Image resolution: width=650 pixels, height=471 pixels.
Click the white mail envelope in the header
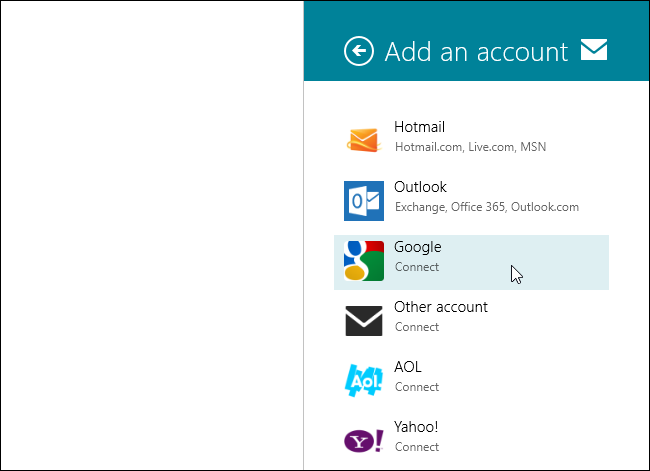click(594, 50)
